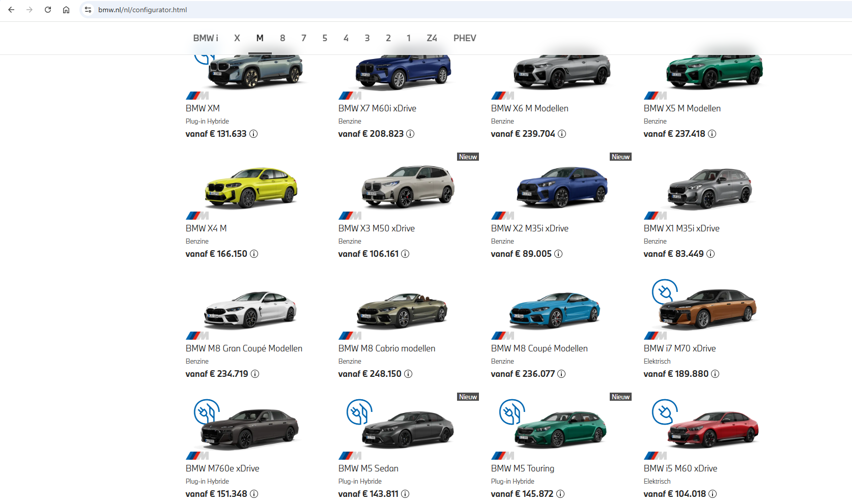
Task: Open price info for BMW M760e xDrive
Action: point(254,494)
